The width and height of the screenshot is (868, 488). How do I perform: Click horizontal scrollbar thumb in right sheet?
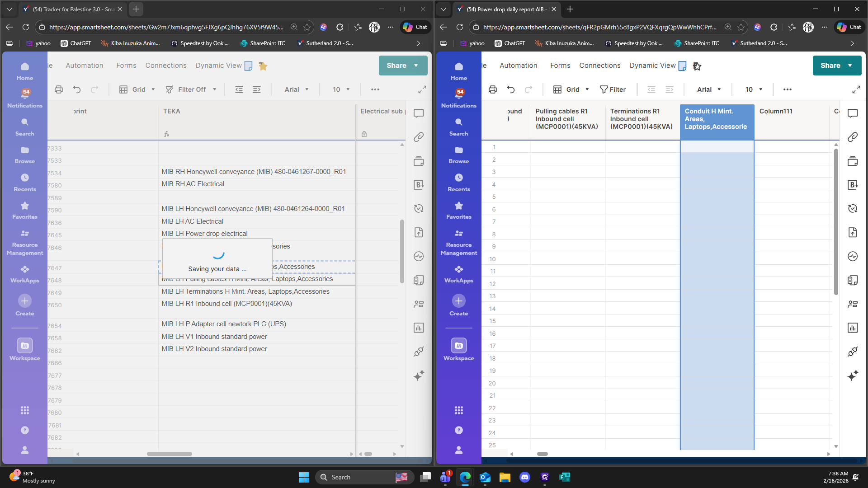tap(542, 454)
